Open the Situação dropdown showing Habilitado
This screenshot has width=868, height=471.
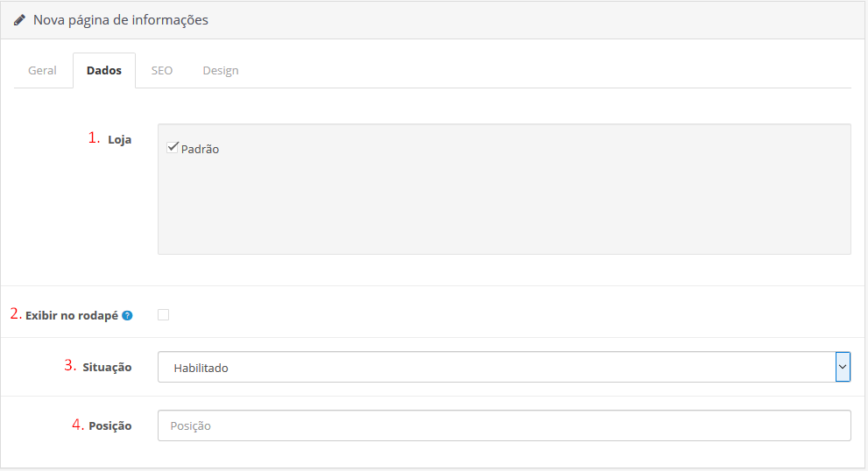(496, 368)
